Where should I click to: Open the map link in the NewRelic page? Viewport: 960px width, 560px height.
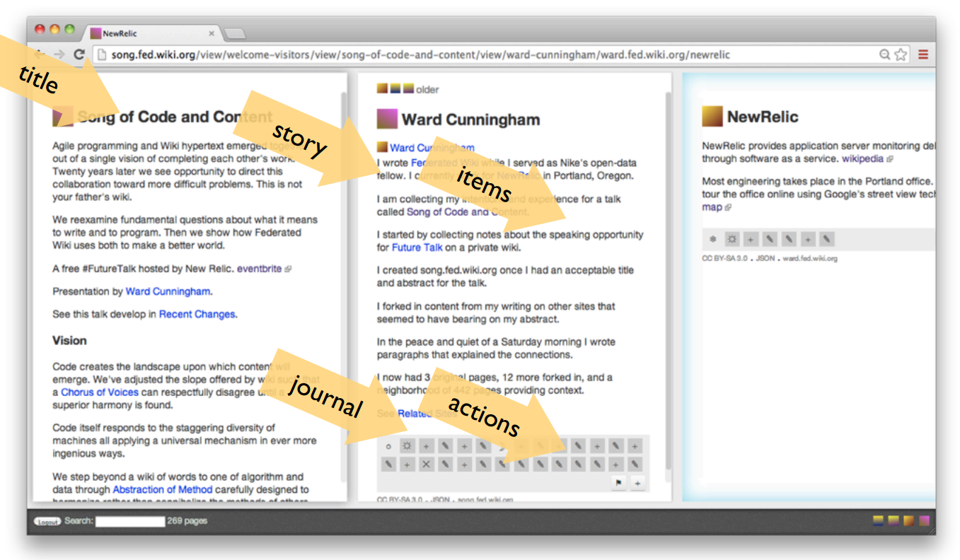712,207
